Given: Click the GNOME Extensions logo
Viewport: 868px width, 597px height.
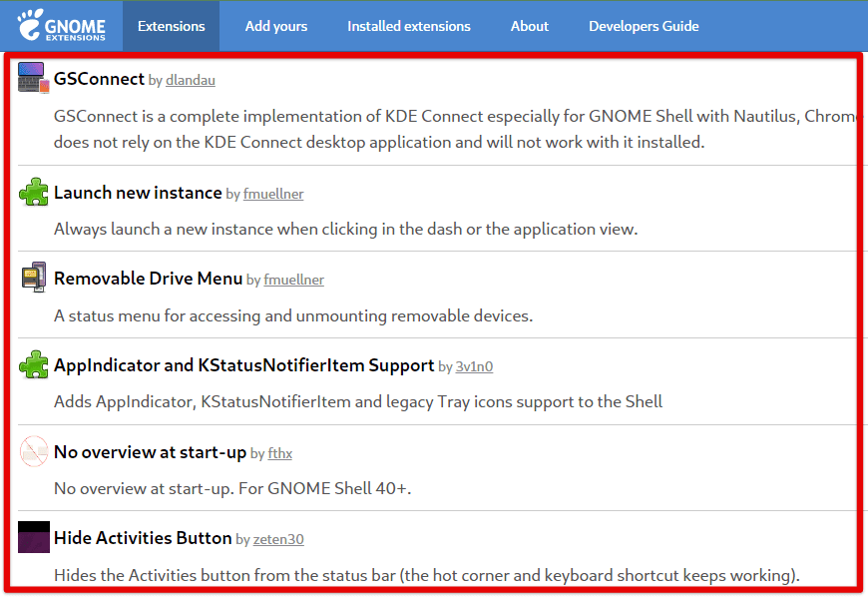Looking at the screenshot, I should 61,25.
